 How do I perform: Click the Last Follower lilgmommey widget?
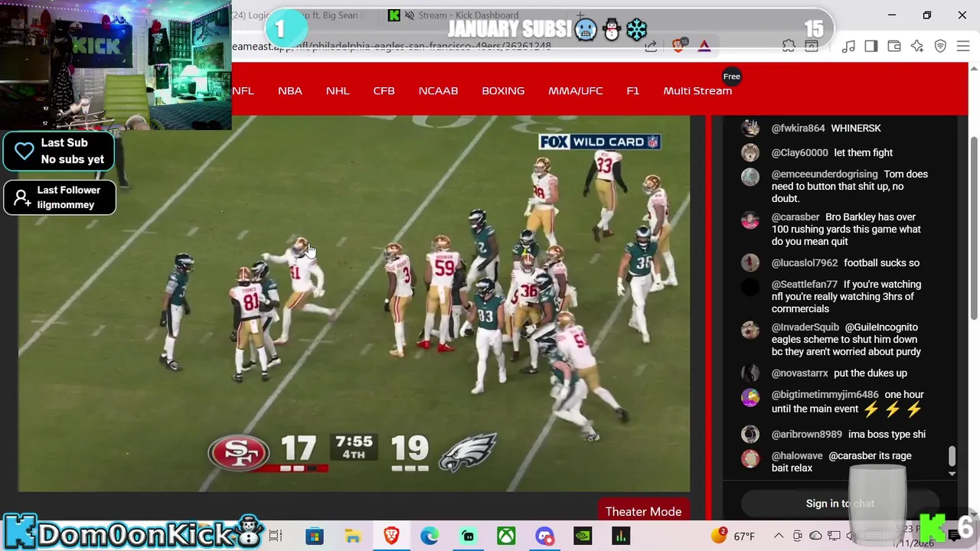[60, 197]
